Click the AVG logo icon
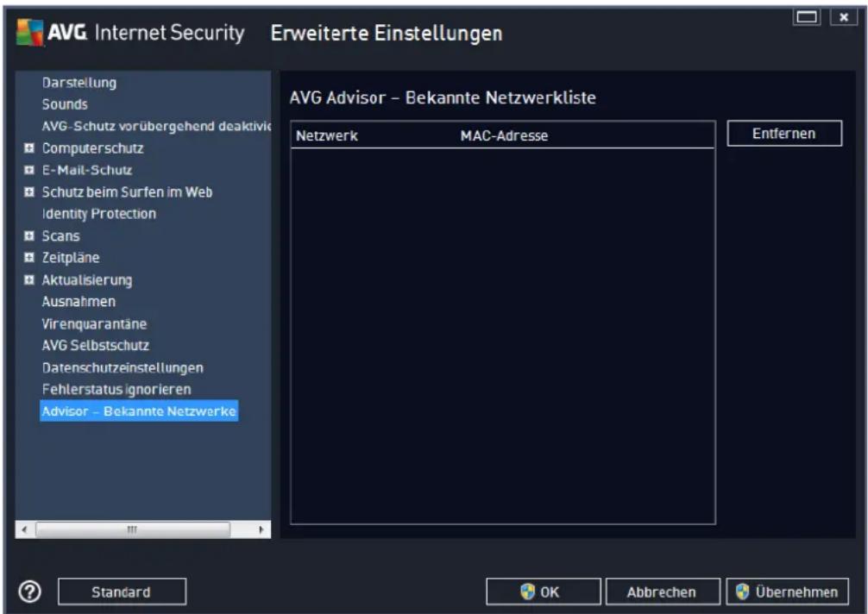Image resolution: width=868 pixels, height=614 pixels. 30,32
